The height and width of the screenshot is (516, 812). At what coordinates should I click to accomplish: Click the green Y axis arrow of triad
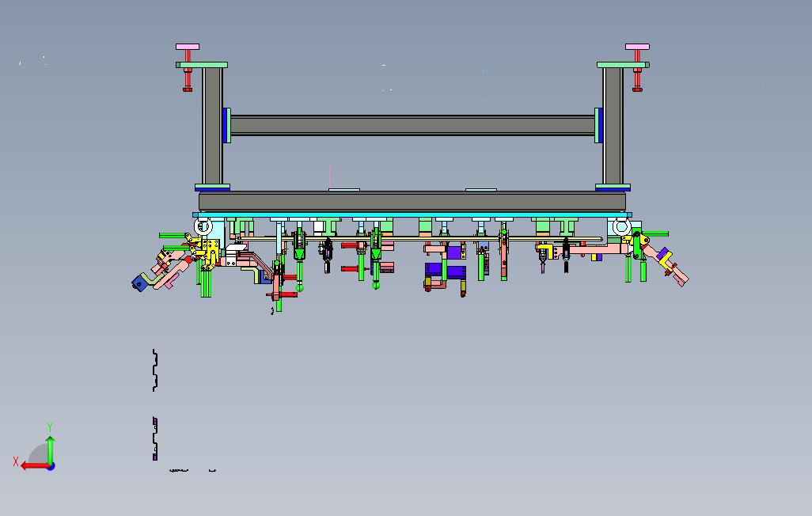(x=50, y=450)
